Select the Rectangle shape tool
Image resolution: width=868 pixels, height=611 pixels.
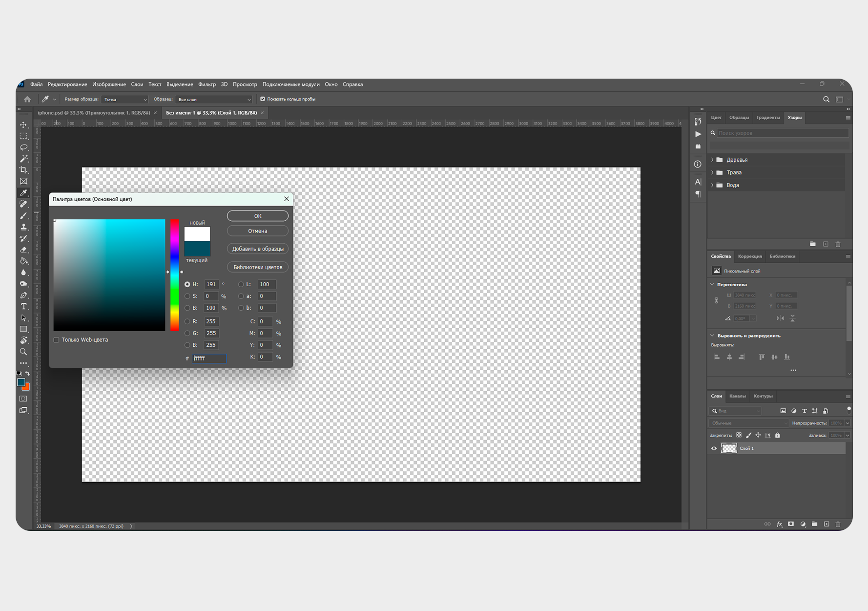23,329
